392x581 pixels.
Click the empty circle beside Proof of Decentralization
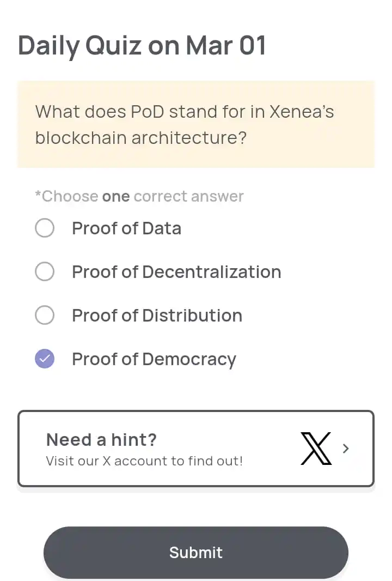(45, 271)
